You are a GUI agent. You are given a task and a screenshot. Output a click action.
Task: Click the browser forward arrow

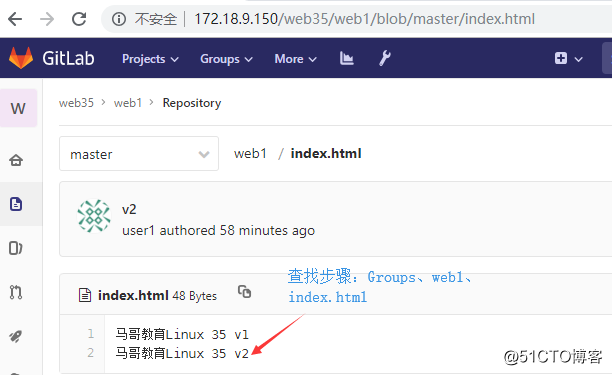click(47, 19)
